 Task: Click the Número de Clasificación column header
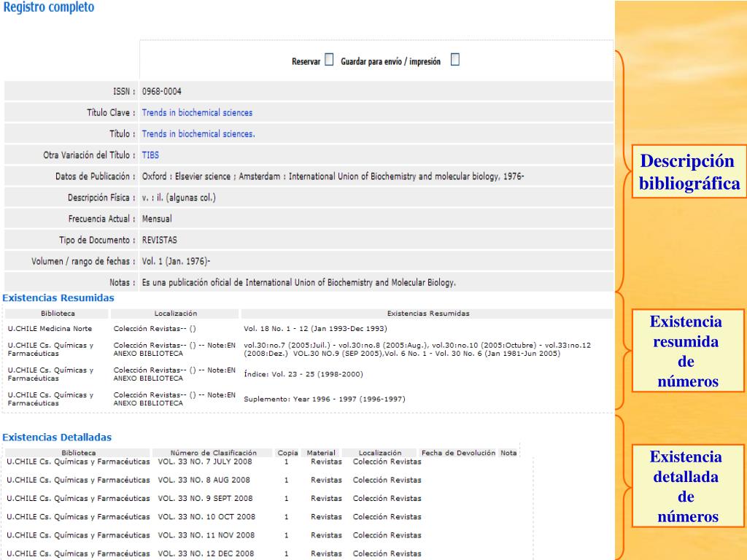coord(214,453)
